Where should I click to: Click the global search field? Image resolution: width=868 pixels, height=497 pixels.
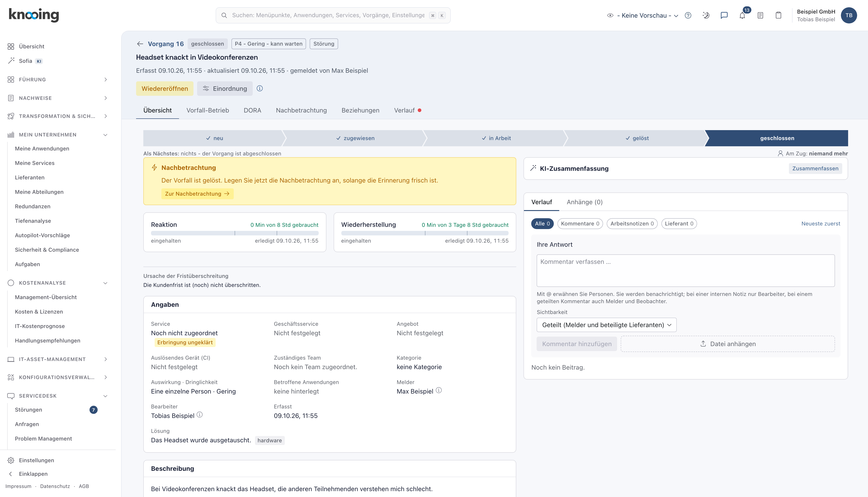(x=333, y=15)
